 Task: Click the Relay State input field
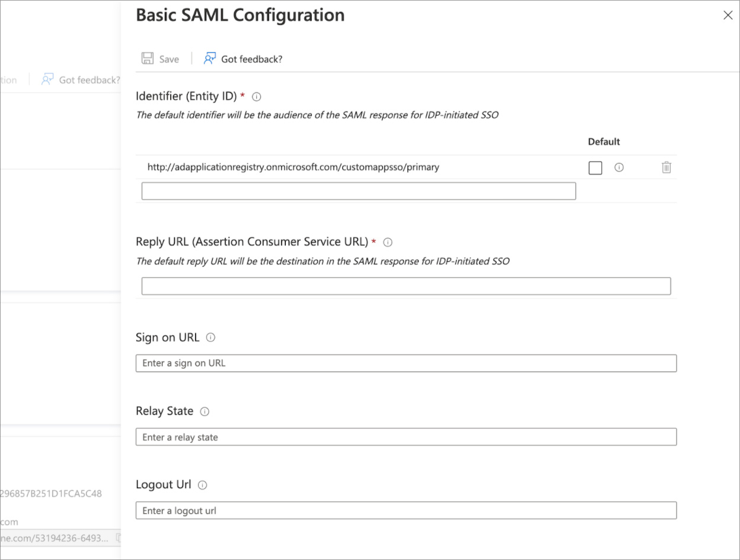(406, 437)
